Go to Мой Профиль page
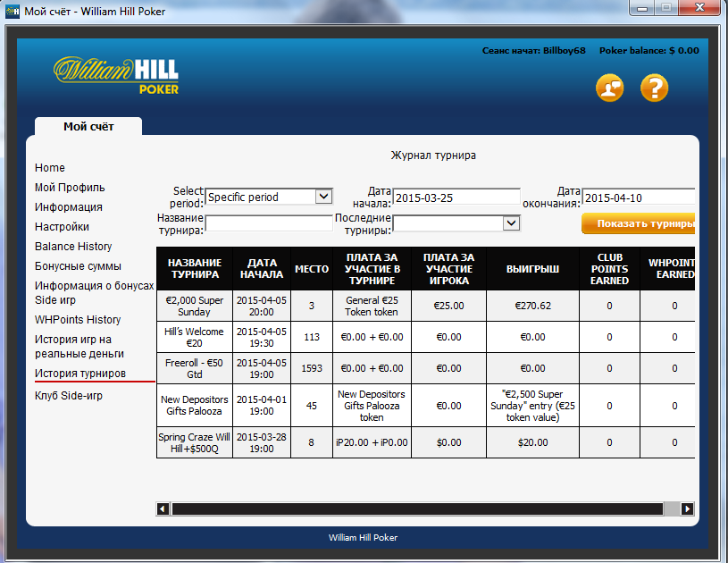This screenshot has height=563, width=728. 70,187
